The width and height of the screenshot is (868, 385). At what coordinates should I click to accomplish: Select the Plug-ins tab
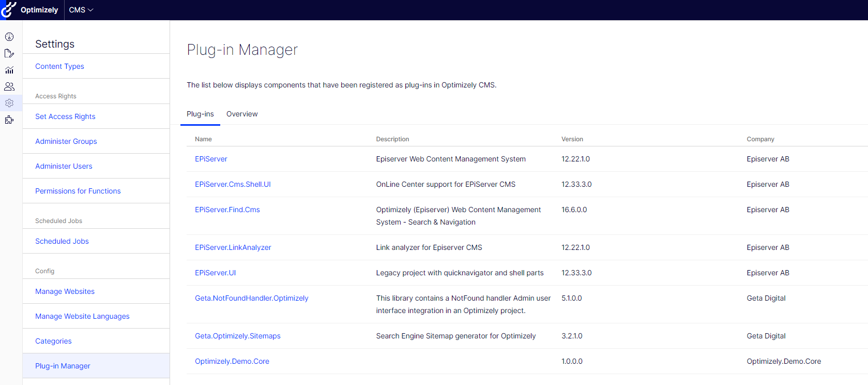[x=200, y=114]
